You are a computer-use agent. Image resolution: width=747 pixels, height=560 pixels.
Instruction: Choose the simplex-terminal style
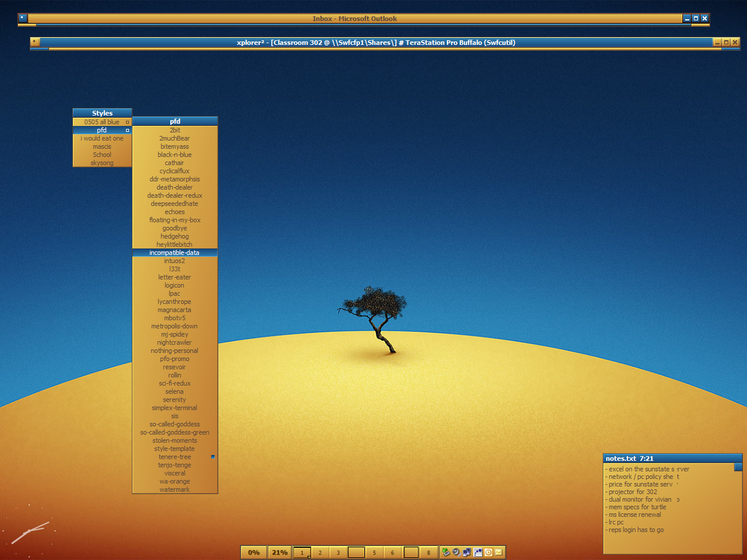pyautogui.click(x=175, y=408)
